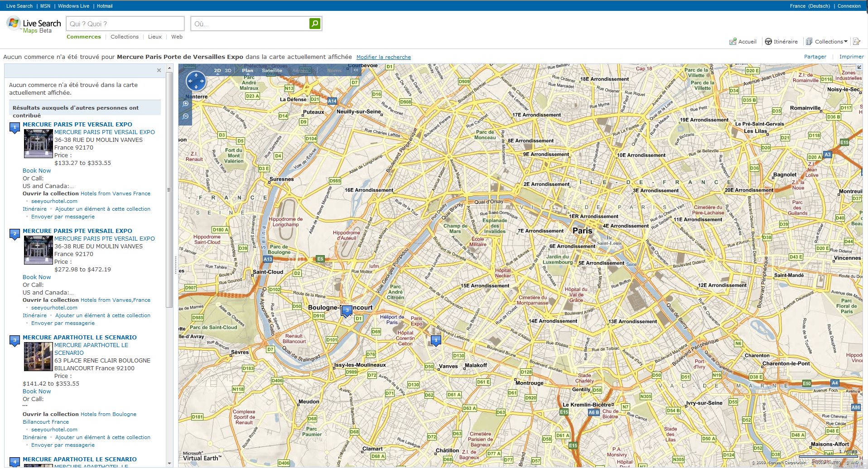The image size is (868, 469).
Task: Select the Commerces search tab
Action: (x=84, y=37)
